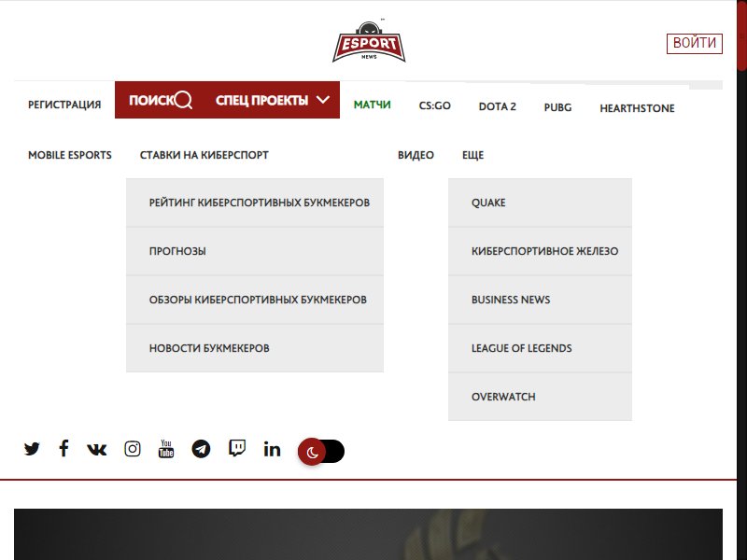This screenshot has height=560, width=747.
Task: Open the LinkedIn social link
Action: pos(272,449)
